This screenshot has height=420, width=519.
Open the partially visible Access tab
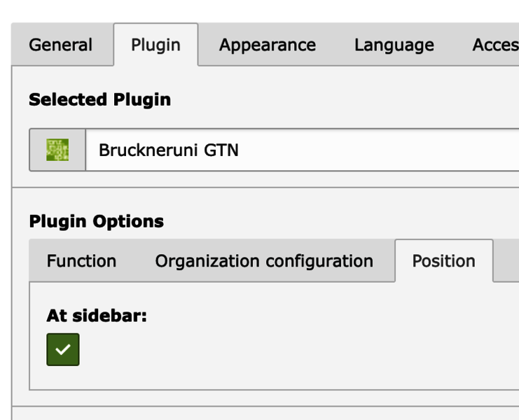(x=495, y=45)
